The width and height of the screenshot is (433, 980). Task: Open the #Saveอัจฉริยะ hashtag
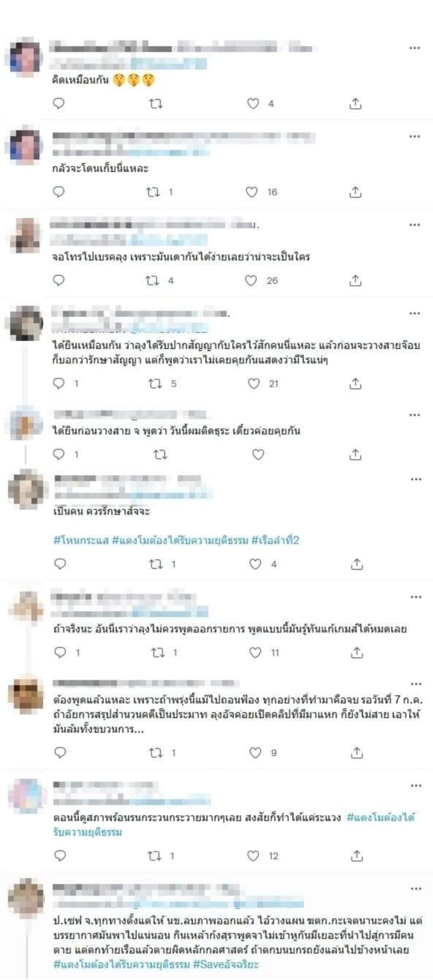coord(226,964)
